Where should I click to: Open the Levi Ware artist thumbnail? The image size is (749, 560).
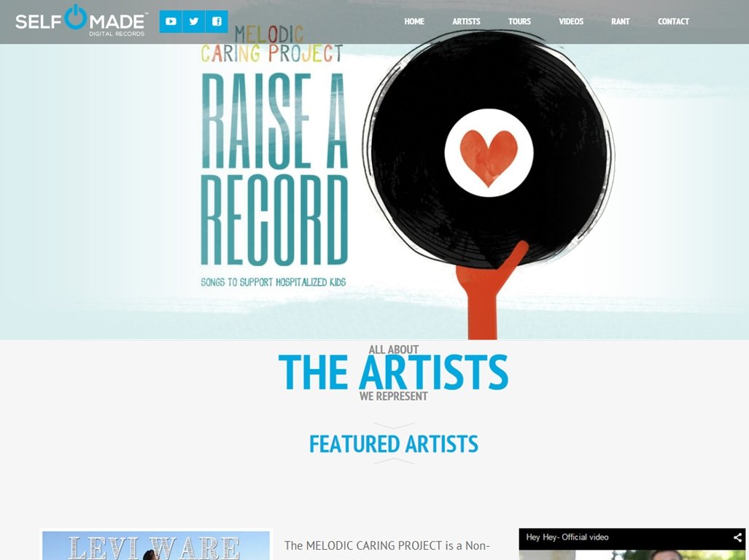(x=156, y=545)
